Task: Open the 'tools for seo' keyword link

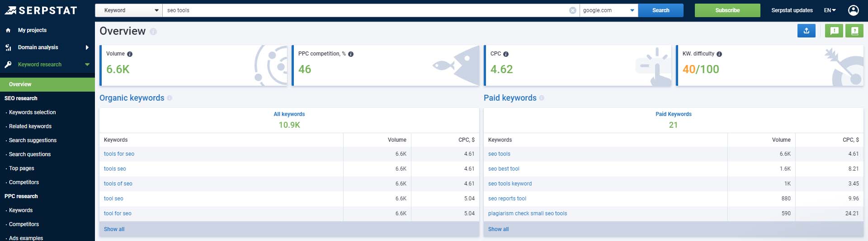Action: pyautogui.click(x=119, y=154)
